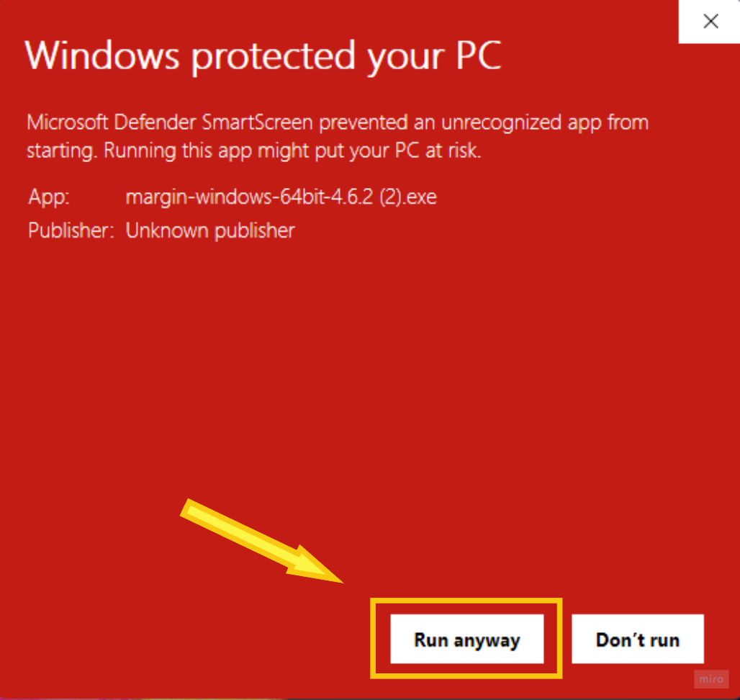Click the word 'SmartScreen' in the description

(257, 122)
